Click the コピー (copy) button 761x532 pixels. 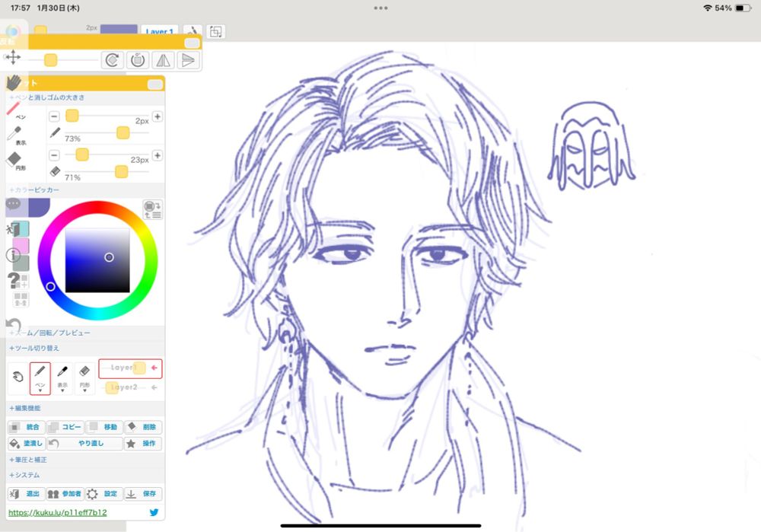pos(65,427)
